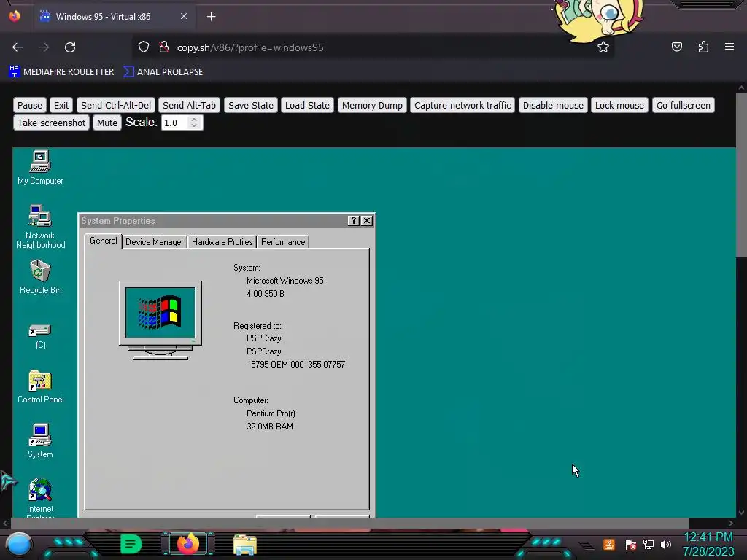Toggle the Disable mouse button
Screen dimensions: 747x560
pyautogui.click(x=553, y=105)
